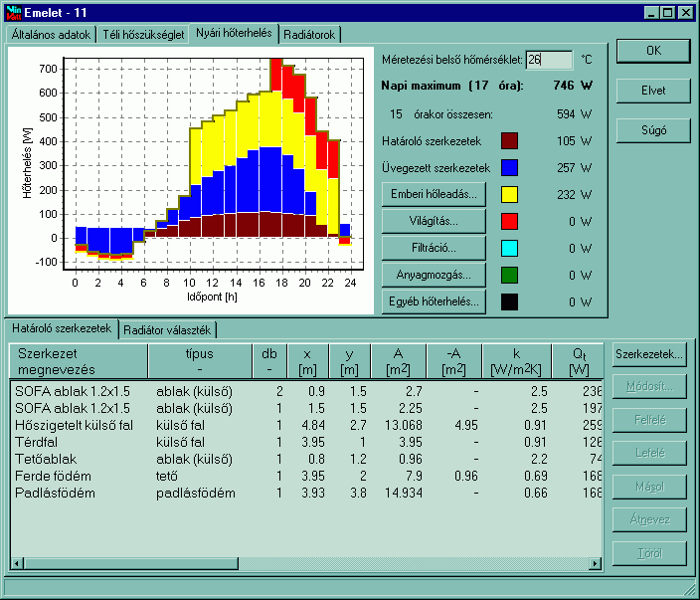Viewport: 700px width, 600px height.
Task: Click the horizontal scrollbar left arrow
Action: click(x=17, y=563)
